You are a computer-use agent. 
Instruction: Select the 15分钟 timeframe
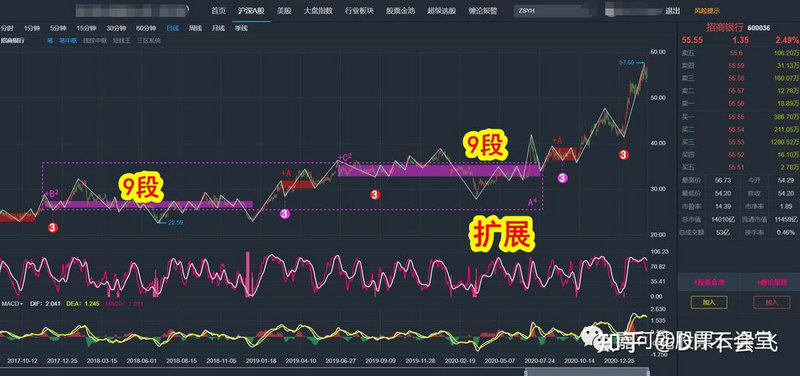[x=86, y=29]
